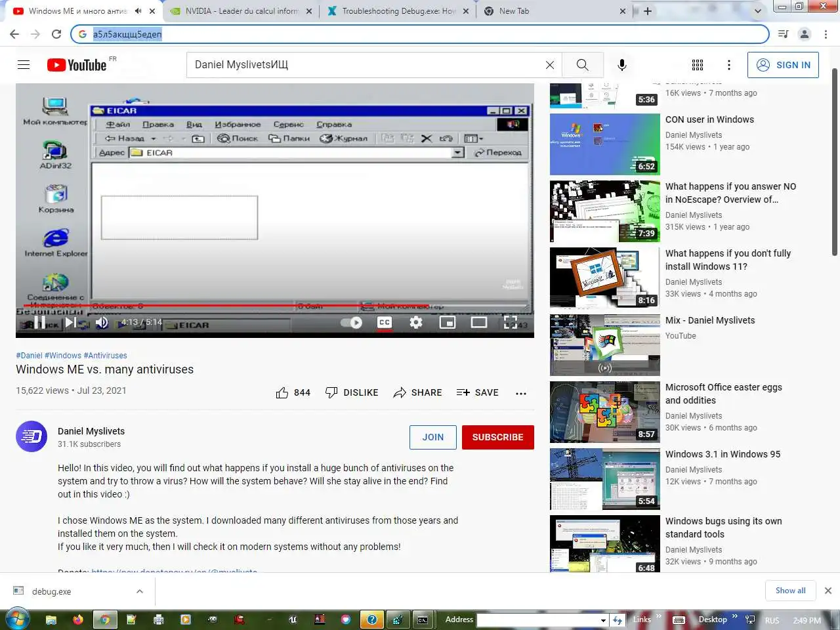Close the downloads bar
Screen dimensions: 840x630
coord(828,591)
